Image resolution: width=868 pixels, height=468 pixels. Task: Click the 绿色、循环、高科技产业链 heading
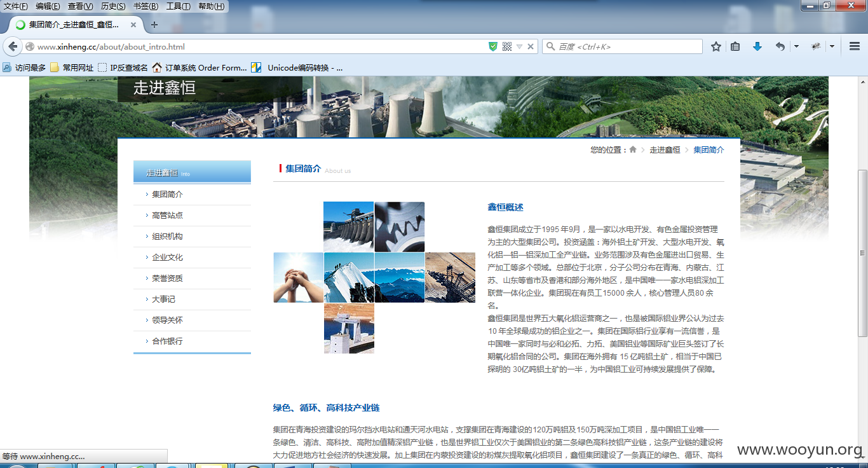[x=326, y=408]
